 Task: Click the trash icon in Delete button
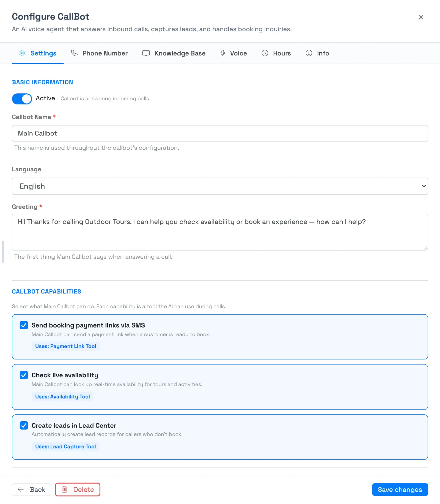coord(64,489)
